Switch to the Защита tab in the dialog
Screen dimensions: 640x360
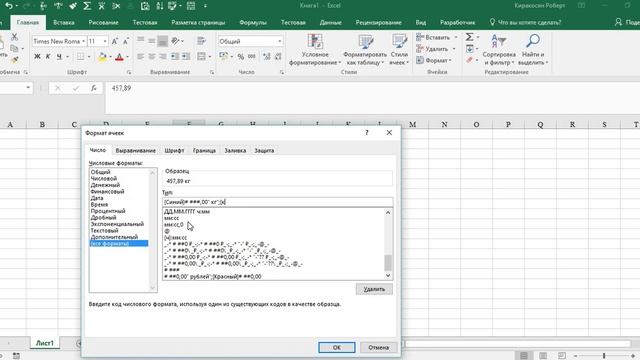tap(264, 151)
